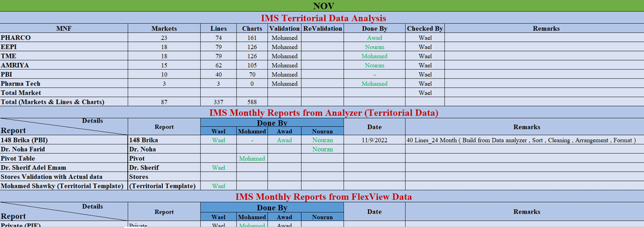This screenshot has height=228, width=644.
Task: Select the PHARCO manufacturer cell
Action: click(64, 38)
